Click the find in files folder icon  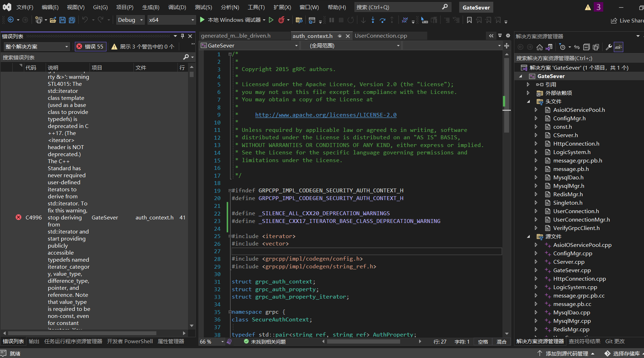point(299,20)
